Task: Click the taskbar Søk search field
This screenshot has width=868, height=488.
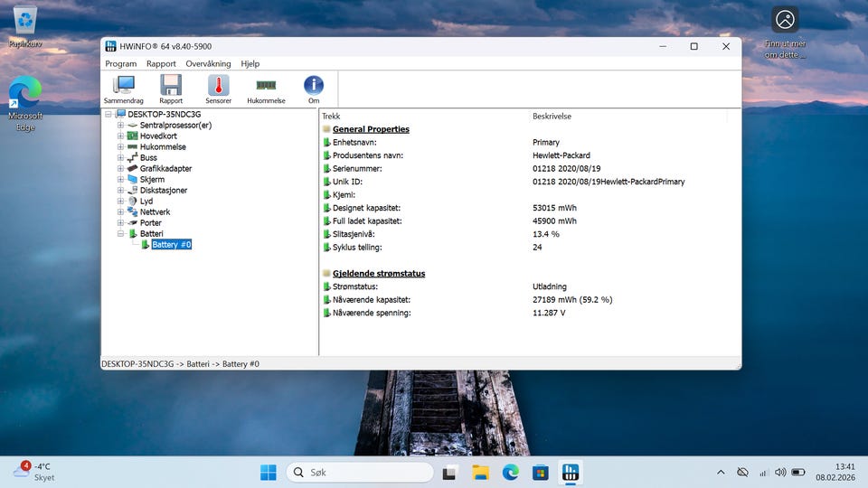Action: tap(362, 472)
